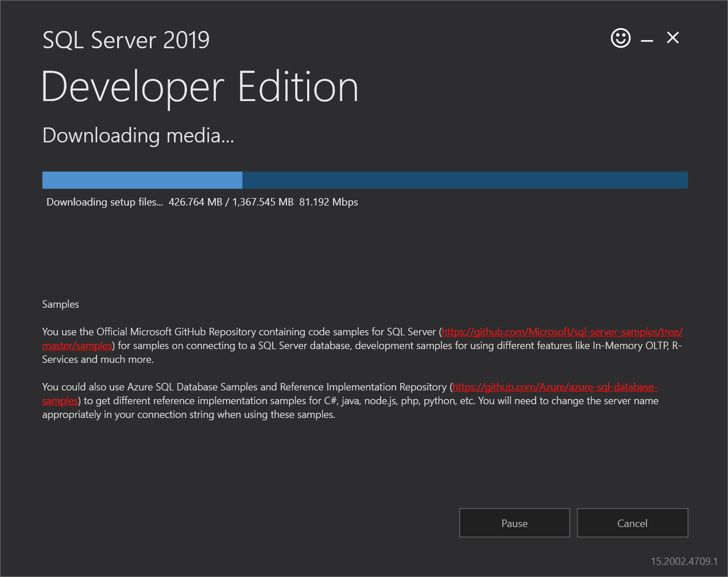
Task: Click the download speed readout showing 81.192 Mbps
Action: pyautogui.click(x=329, y=202)
